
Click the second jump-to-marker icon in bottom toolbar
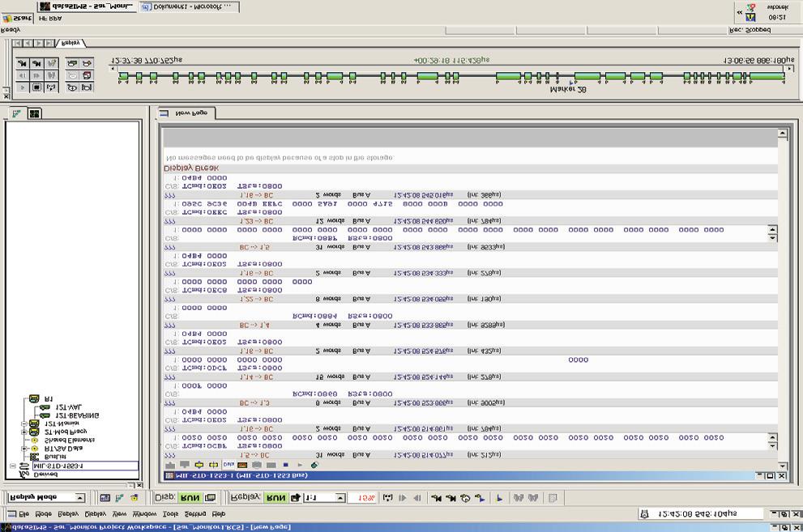(451, 498)
